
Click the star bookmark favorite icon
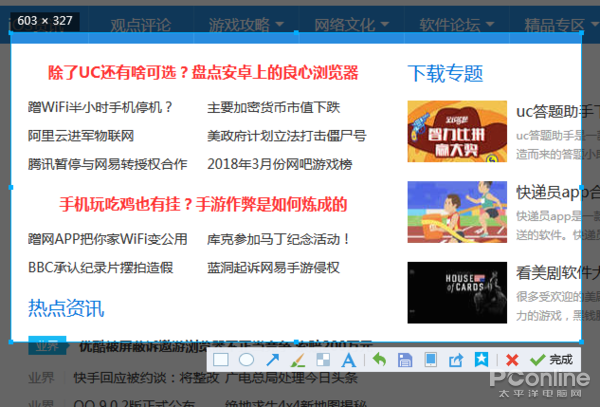(481, 360)
